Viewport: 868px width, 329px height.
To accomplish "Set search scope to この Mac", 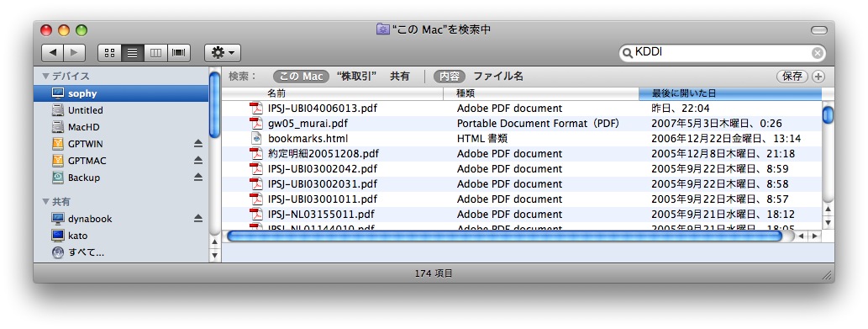I will [x=301, y=77].
